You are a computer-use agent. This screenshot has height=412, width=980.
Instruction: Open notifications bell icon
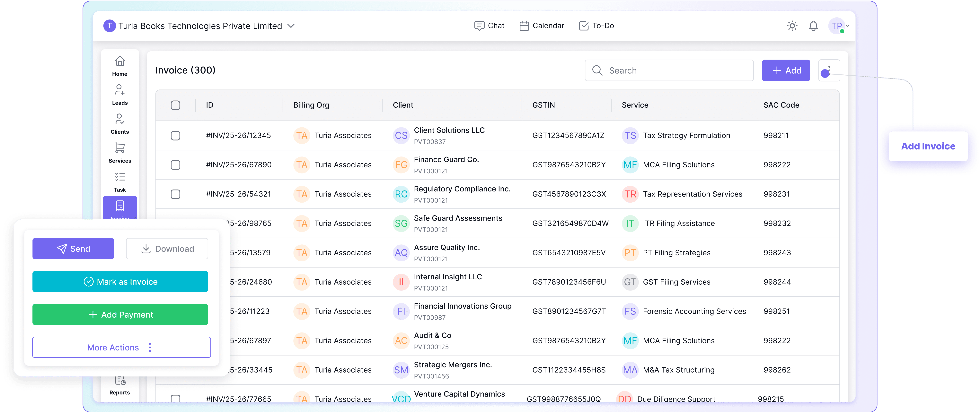pos(813,26)
